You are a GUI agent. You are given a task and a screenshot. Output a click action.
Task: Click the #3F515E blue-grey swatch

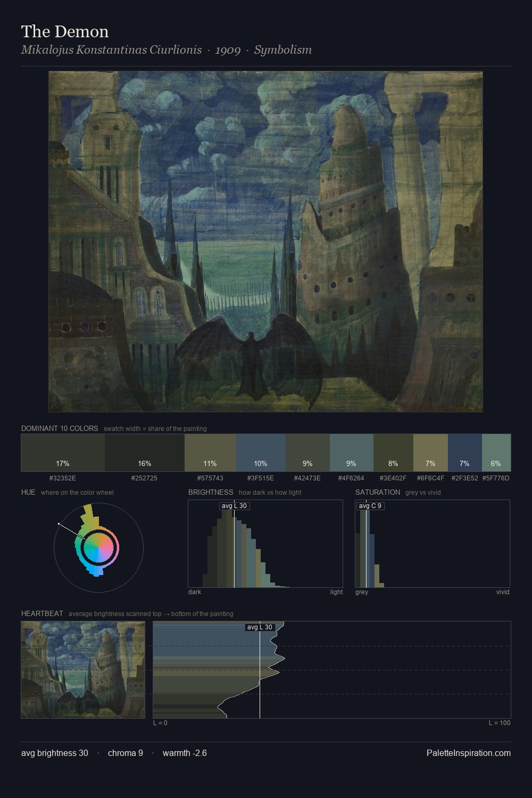(261, 453)
